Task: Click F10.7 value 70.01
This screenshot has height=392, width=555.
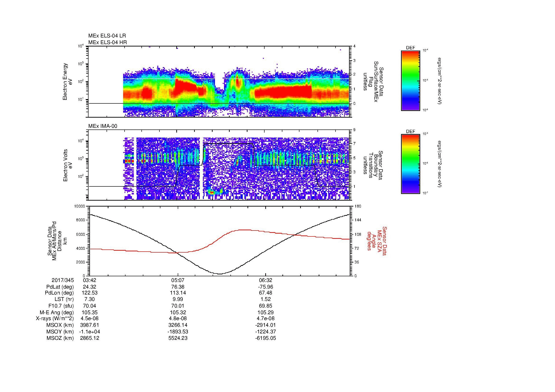Action: tap(178, 306)
